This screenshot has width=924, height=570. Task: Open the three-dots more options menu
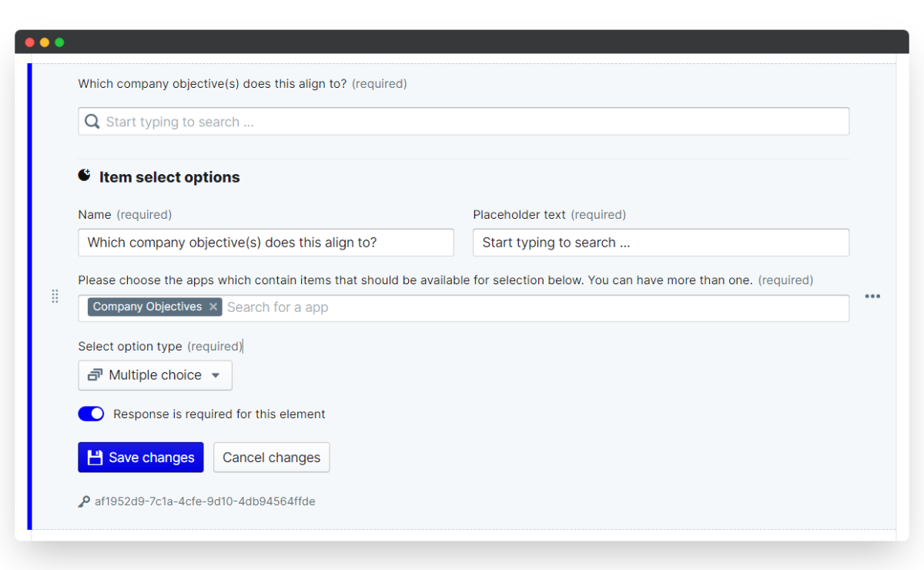(872, 297)
